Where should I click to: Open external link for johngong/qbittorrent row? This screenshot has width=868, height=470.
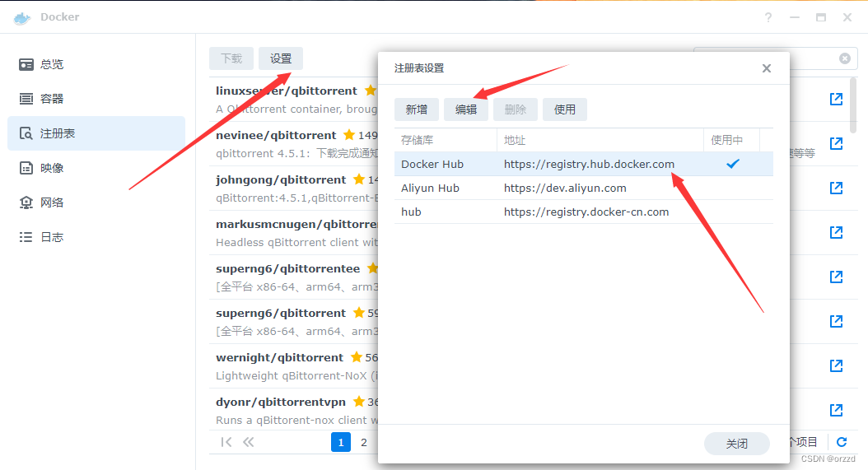click(836, 188)
